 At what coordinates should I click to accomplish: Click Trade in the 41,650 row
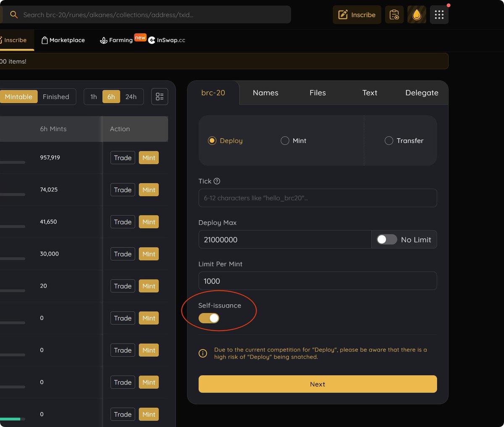[x=123, y=222]
